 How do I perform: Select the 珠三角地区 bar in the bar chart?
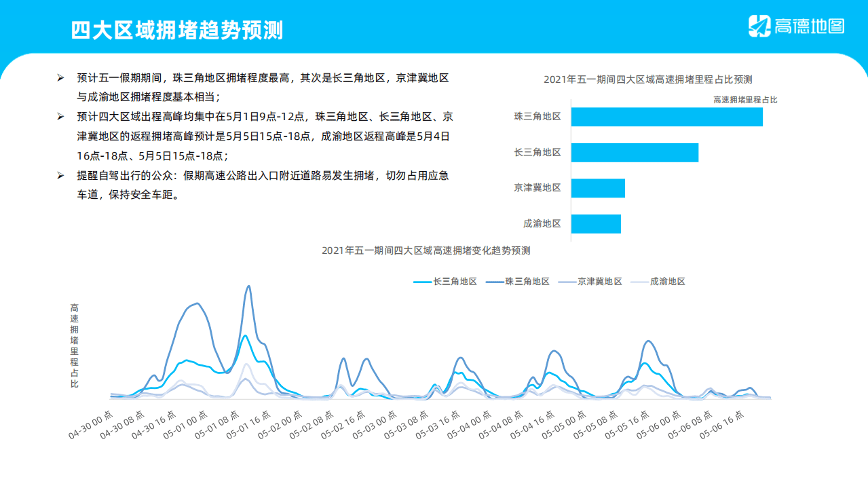[667, 117]
